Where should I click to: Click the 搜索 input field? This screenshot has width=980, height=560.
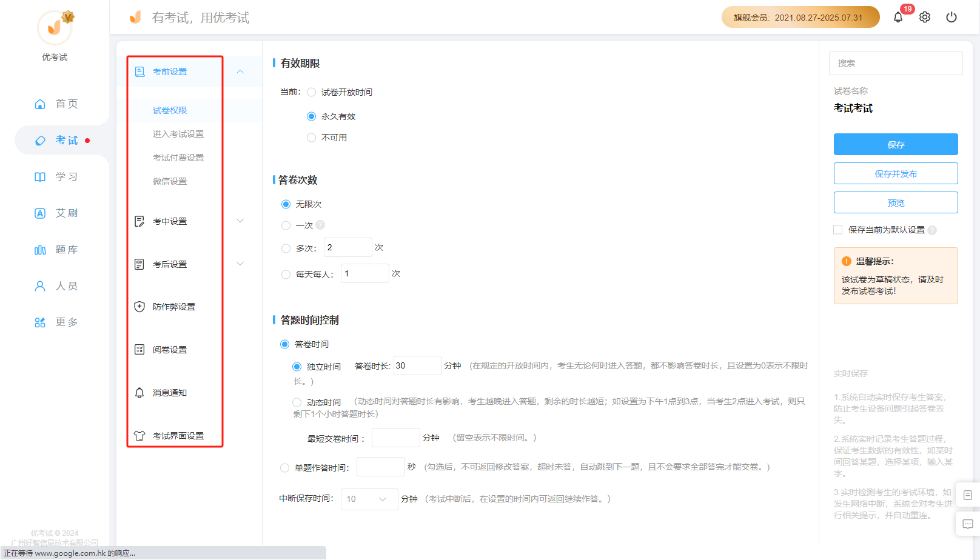pos(896,63)
